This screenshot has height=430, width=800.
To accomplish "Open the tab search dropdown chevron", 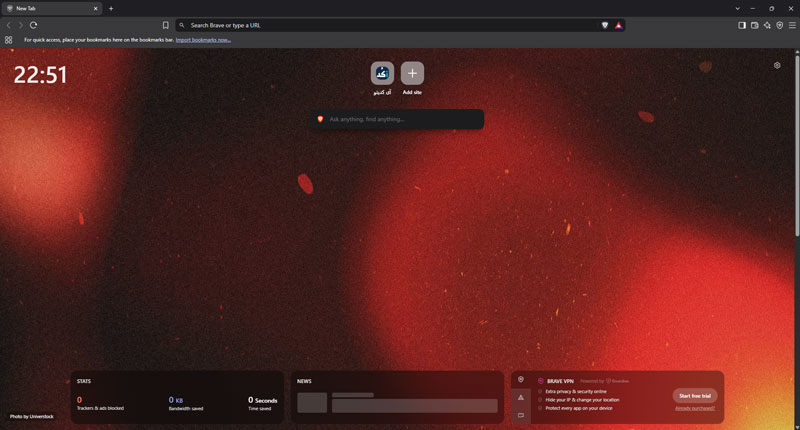I will pos(737,8).
